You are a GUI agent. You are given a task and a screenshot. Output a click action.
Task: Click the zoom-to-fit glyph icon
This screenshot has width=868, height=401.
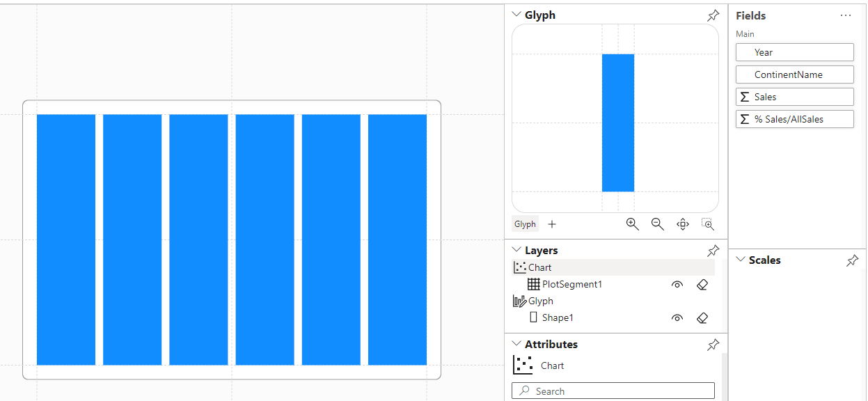(x=708, y=224)
